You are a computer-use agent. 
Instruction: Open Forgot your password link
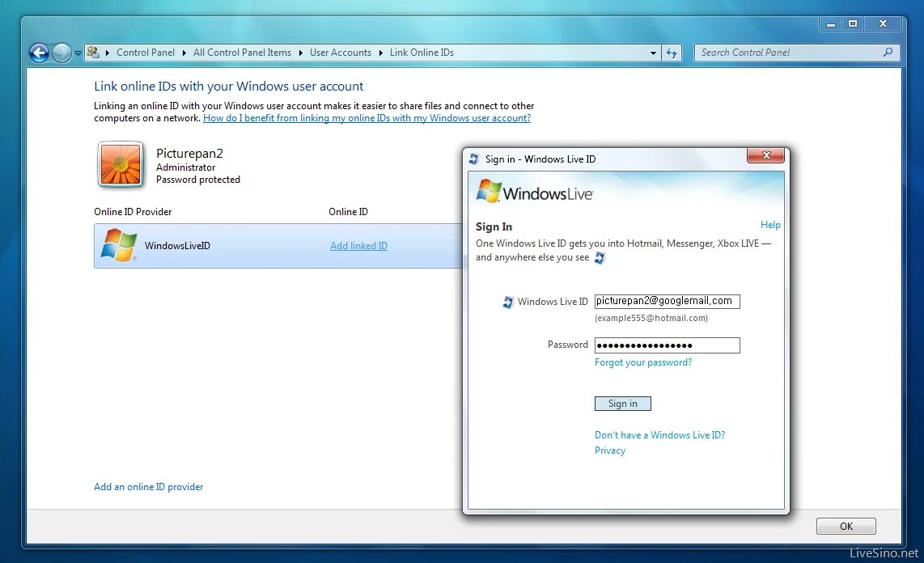point(643,362)
